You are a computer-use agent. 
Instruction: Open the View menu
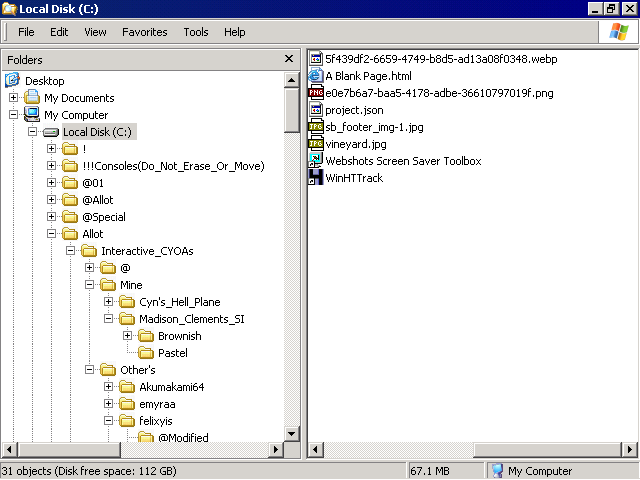coord(95,32)
